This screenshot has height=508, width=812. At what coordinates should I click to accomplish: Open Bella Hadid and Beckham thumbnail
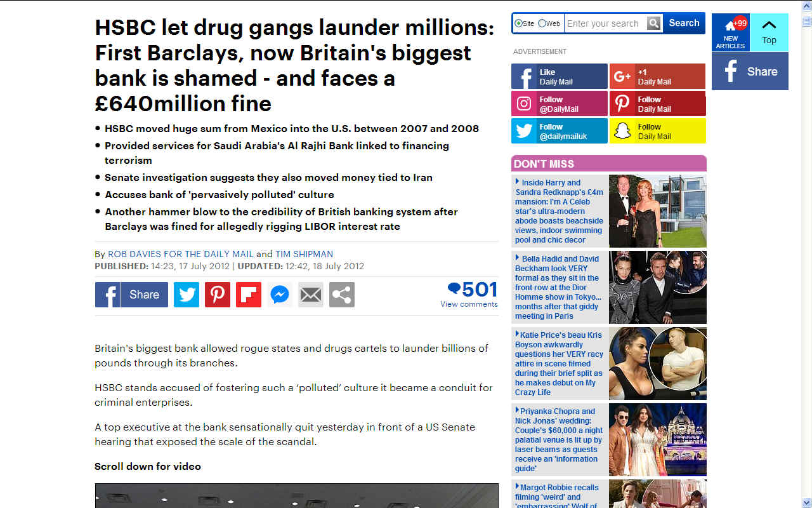coord(658,287)
